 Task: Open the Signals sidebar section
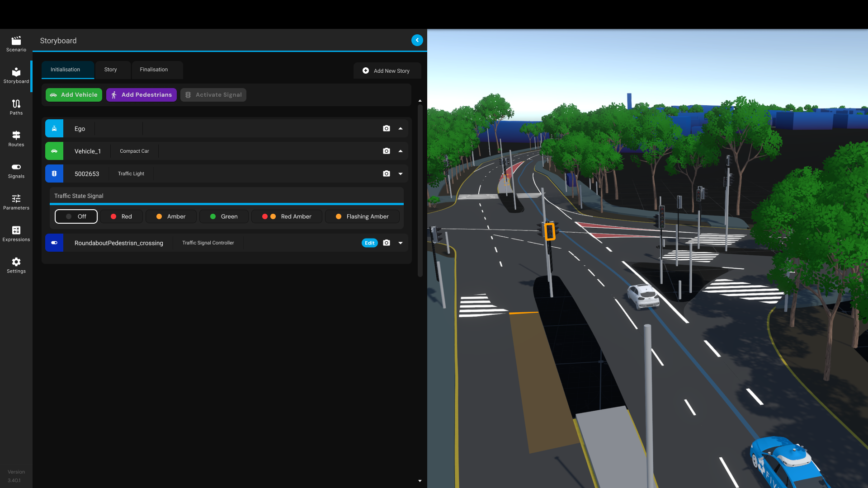[16, 171]
